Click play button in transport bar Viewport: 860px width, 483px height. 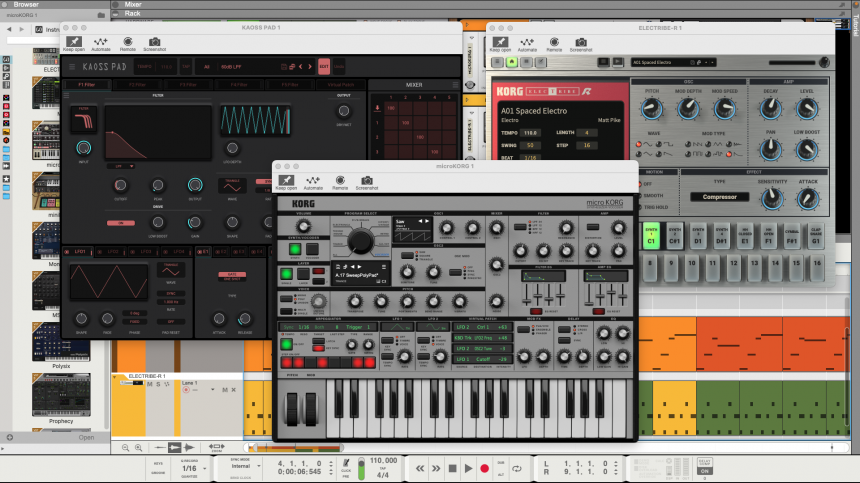pos(468,469)
